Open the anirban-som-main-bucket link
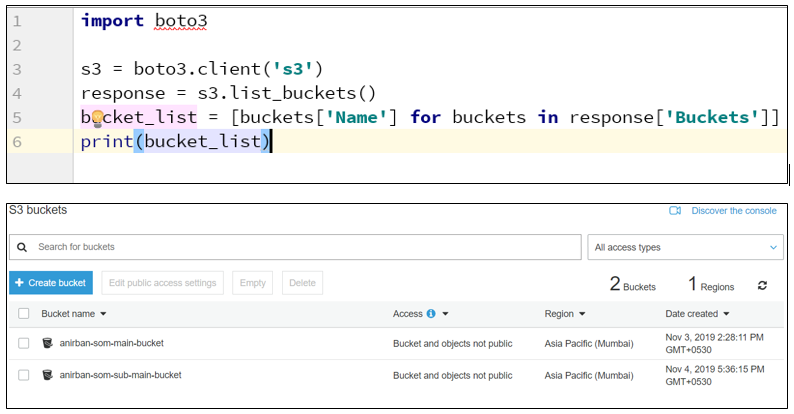 (111, 343)
